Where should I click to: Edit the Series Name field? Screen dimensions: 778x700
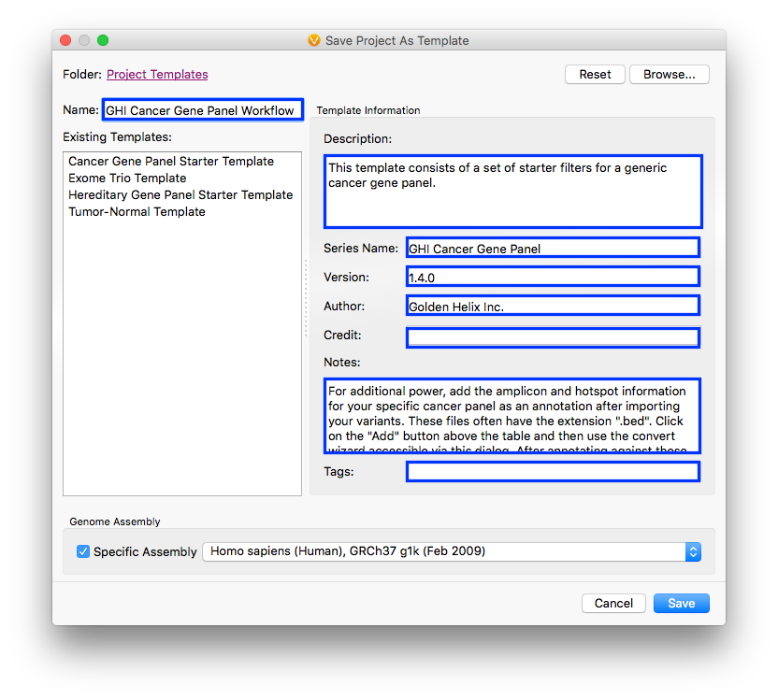click(x=552, y=247)
